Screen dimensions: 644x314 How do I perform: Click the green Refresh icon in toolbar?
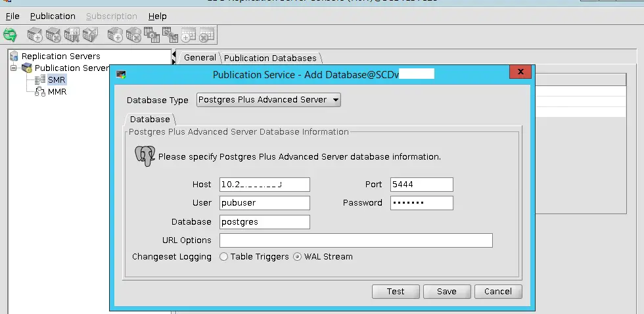[10, 35]
